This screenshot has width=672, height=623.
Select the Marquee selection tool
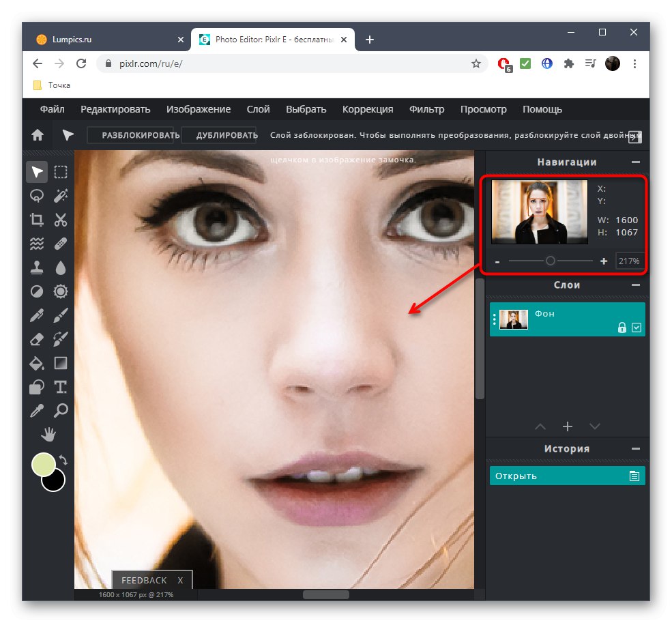61,172
